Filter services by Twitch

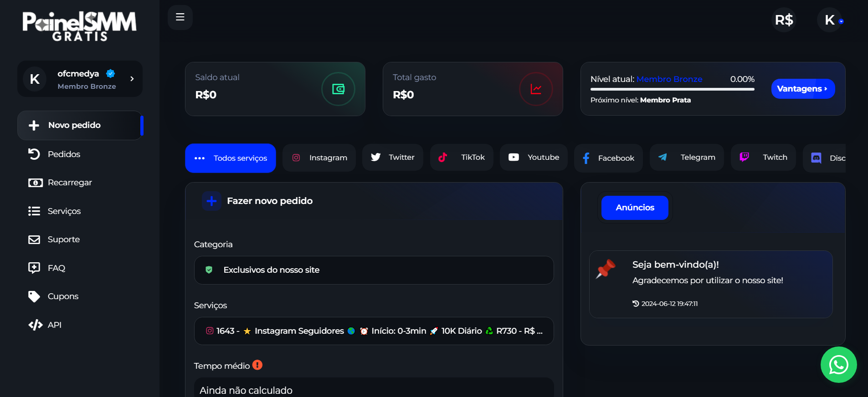point(763,158)
